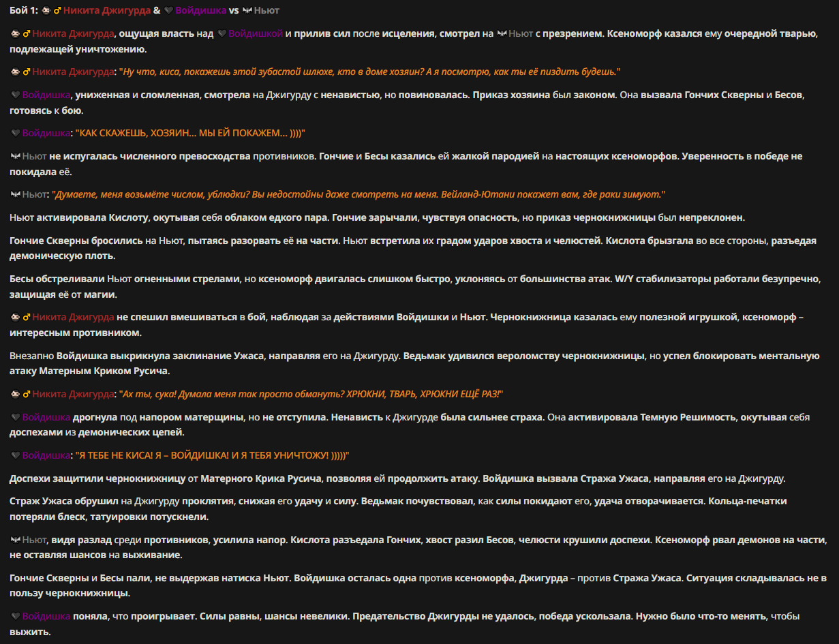Click the bat emoji in the 'Бой 1' heading
Screen dimensions: 839x644
click(247, 11)
